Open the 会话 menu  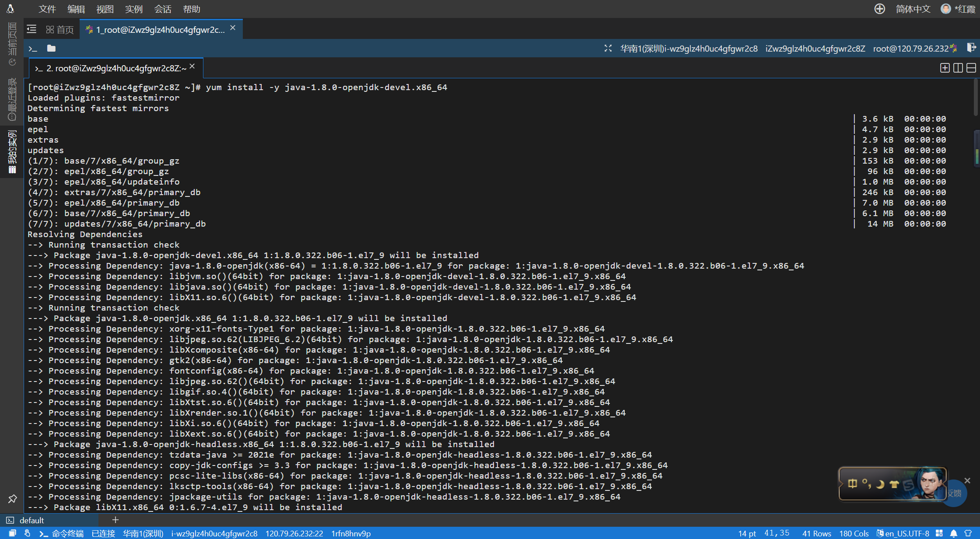(x=163, y=9)
